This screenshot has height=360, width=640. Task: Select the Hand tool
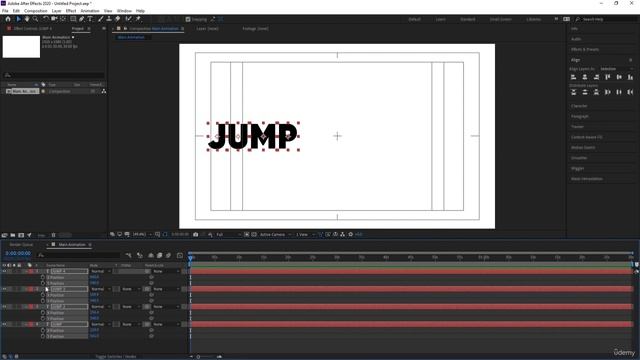point(27,19)
